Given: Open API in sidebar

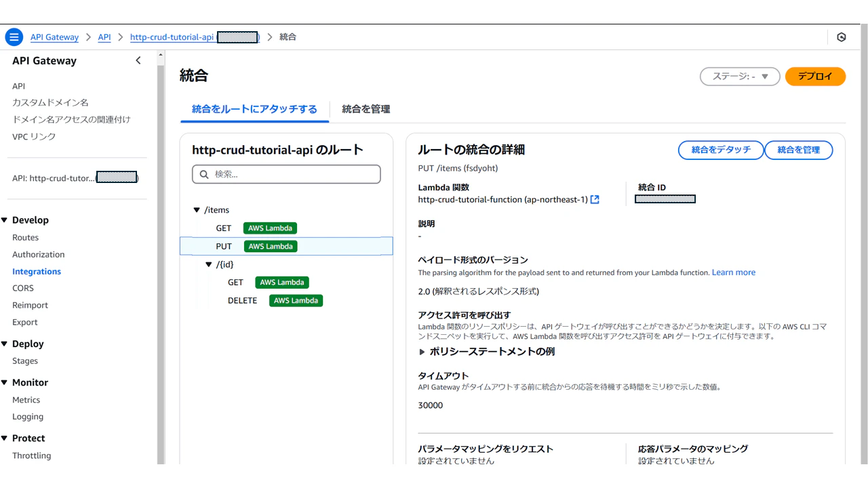Looking at the screenshot, I should point(18,86).
